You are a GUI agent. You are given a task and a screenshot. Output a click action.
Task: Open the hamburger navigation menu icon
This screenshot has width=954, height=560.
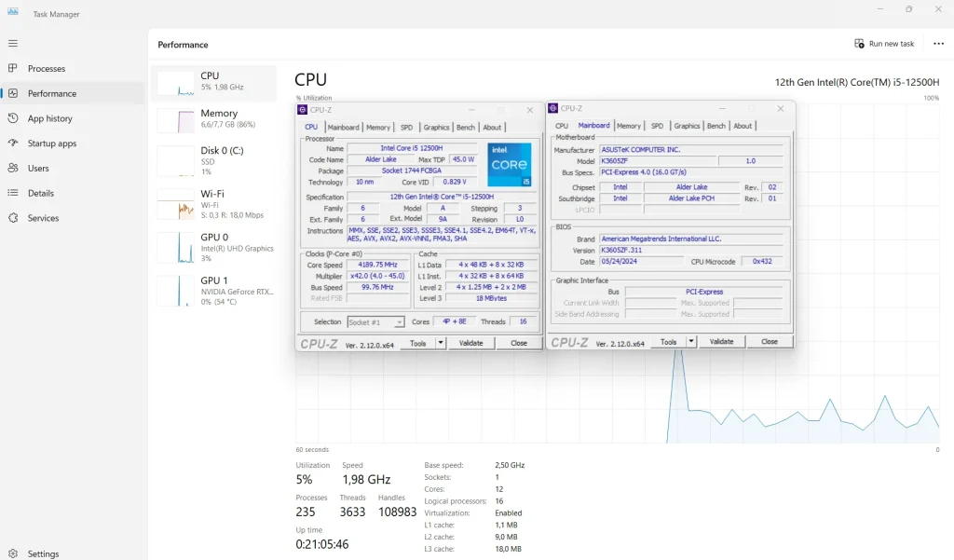pos(13,43)
